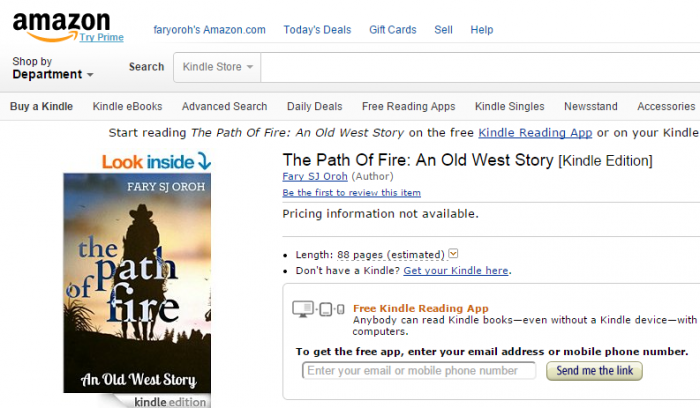Select the Kindle eBooks tab
The width and height of the screenshot is (700, 408).
coord(127,107)
